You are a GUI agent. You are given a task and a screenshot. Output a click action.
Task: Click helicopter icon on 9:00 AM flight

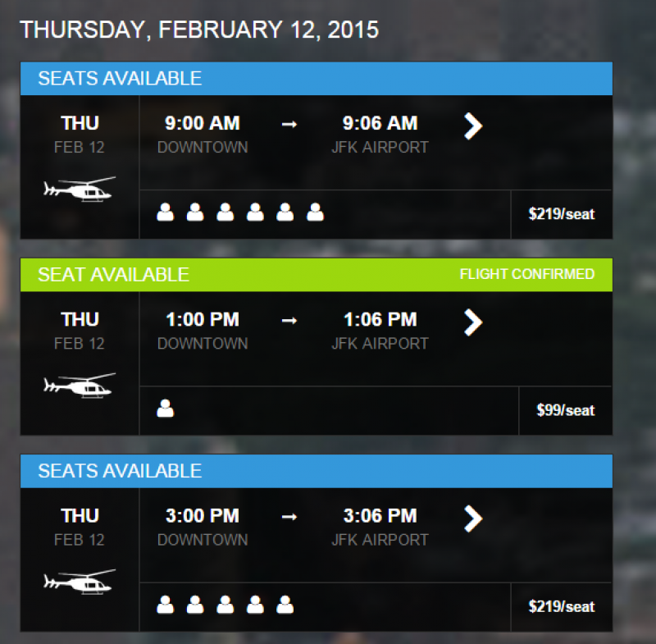pyautogui.click(x=80, y=190)
